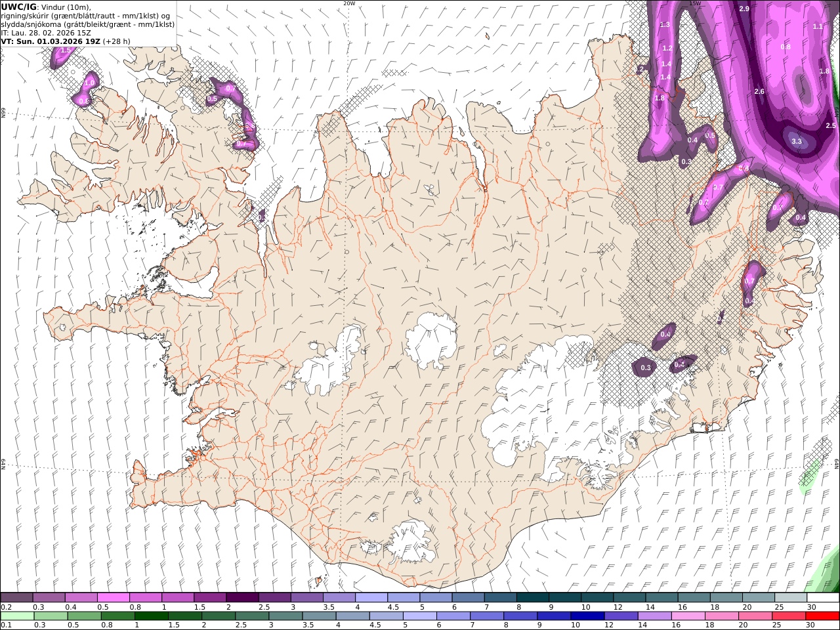Image resolution: width=840 pixels, height=630 pixels.
Task: Click the '0.2' label starting the snow scale
Action: pyautogui.click(x=5, y=607)
